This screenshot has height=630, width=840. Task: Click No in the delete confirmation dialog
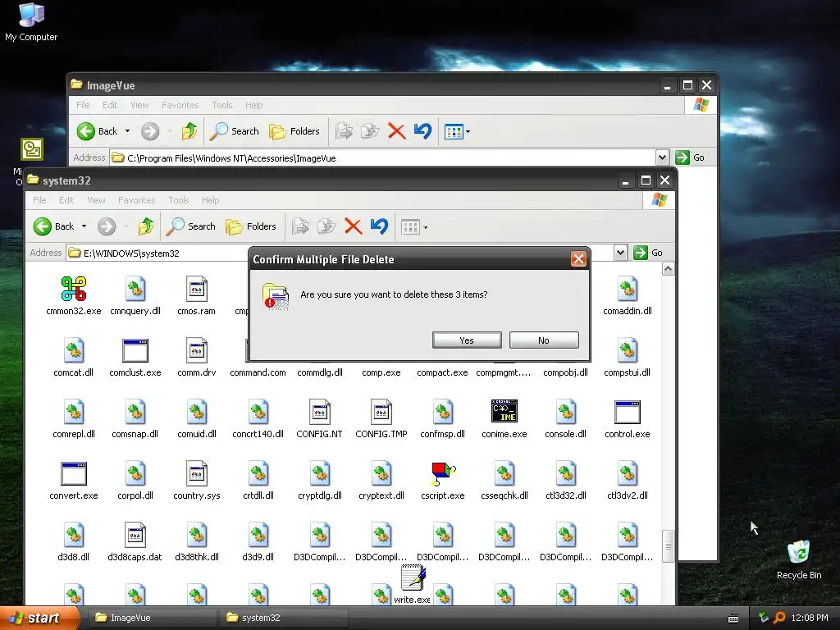coord(544,340)
